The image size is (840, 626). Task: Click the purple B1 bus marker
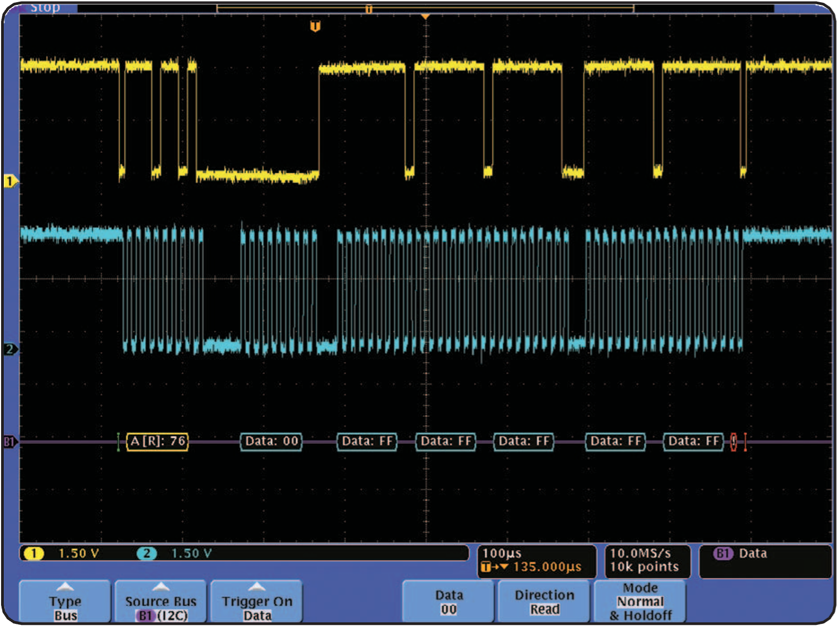point(9,442)
